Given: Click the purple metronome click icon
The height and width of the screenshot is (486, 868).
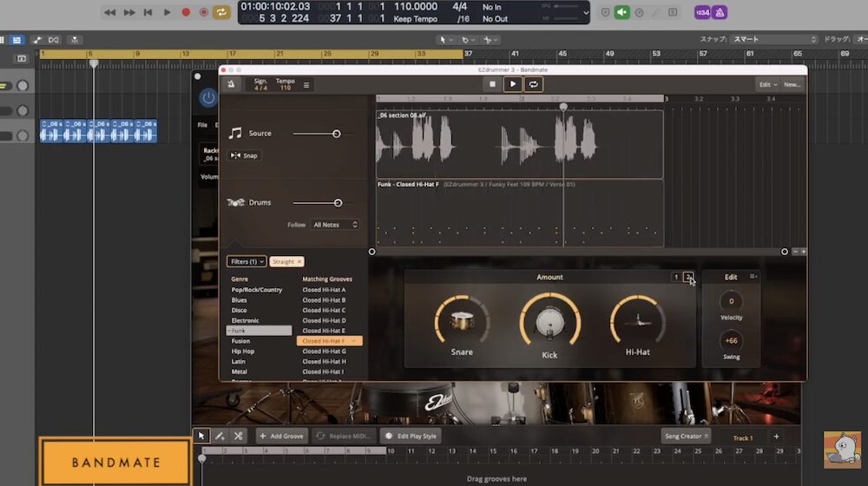Looking at the screenshot, I should pyautogui.click(x=720, y=12).
